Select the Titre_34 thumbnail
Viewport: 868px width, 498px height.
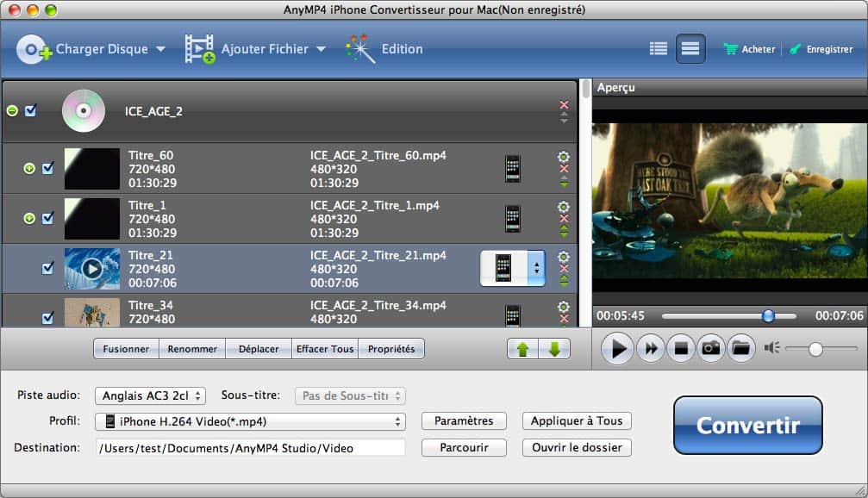tap(92, 313)
